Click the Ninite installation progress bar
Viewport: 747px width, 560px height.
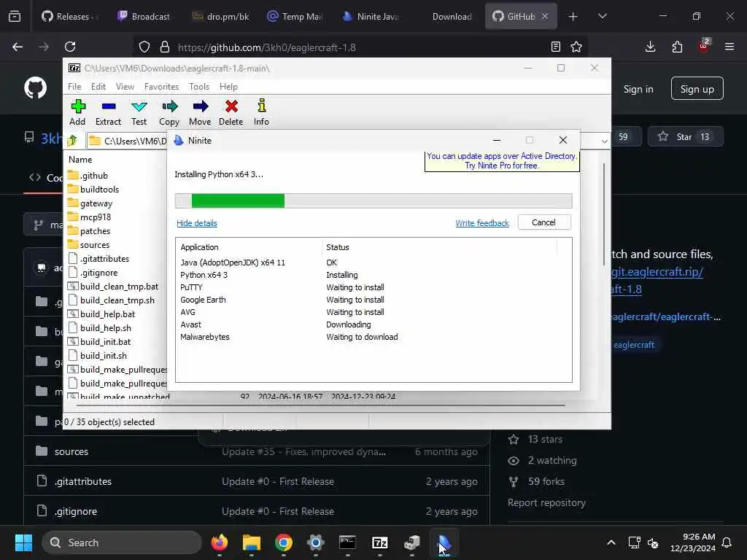click(x=373, y=201)
